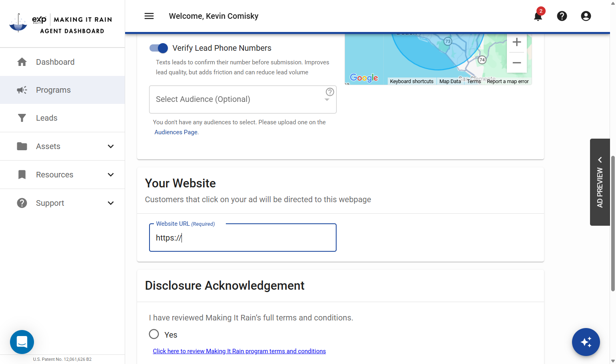Click the Welcome, Kevin Comisky text
This screenshot has width=616, height=364.
(213, 16)
